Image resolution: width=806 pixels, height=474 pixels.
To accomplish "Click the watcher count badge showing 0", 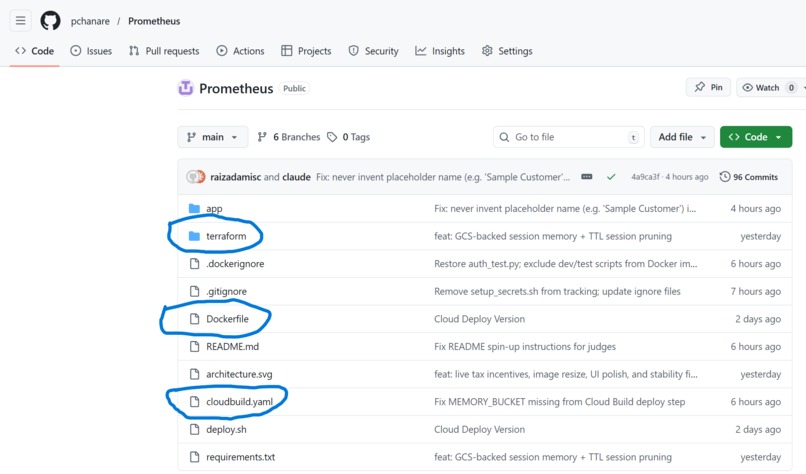I will [x=792, y=87].
